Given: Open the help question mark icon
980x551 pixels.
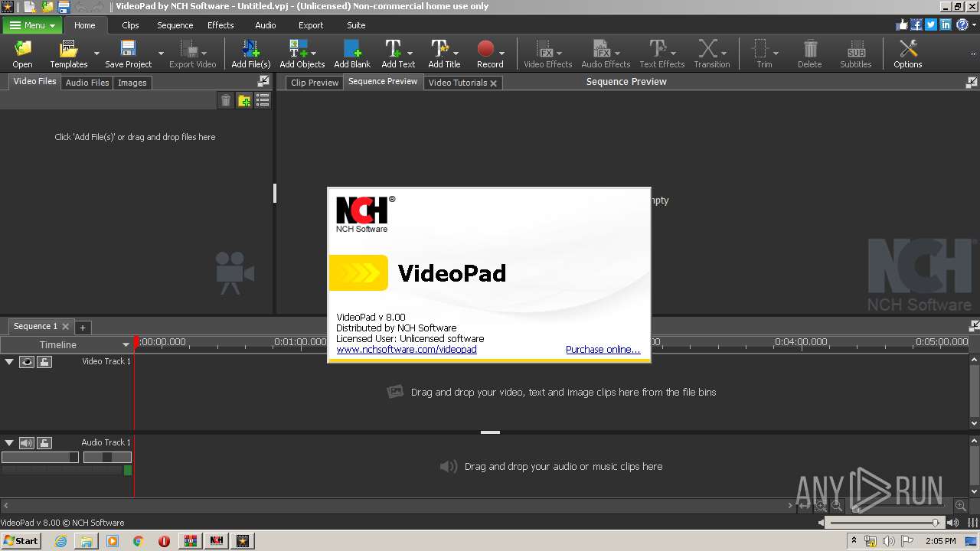Looking at the screenshot, I should 962,24.
